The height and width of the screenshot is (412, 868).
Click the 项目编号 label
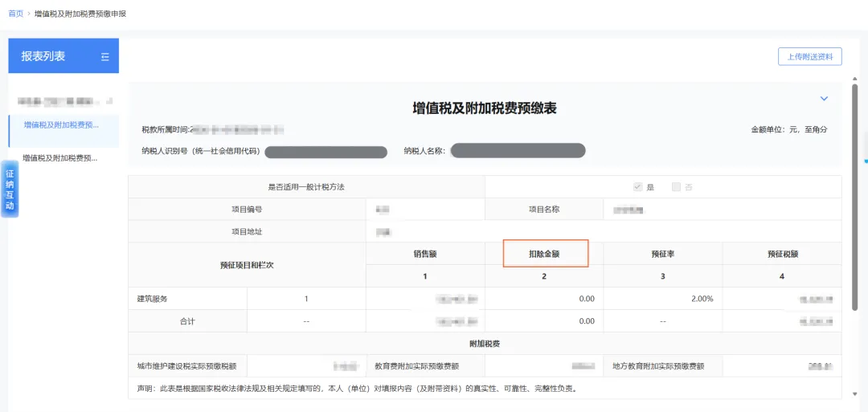pos(247,209)
